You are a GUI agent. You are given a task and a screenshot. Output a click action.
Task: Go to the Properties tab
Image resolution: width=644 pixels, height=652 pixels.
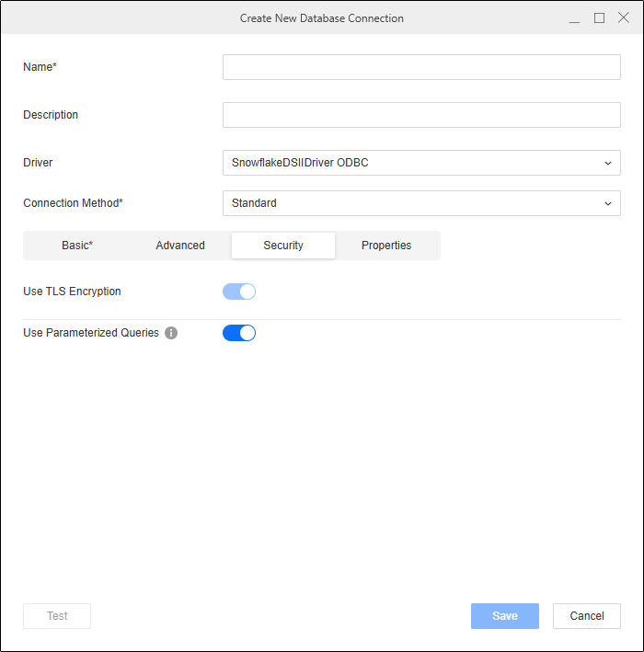[x=386, y=246]
